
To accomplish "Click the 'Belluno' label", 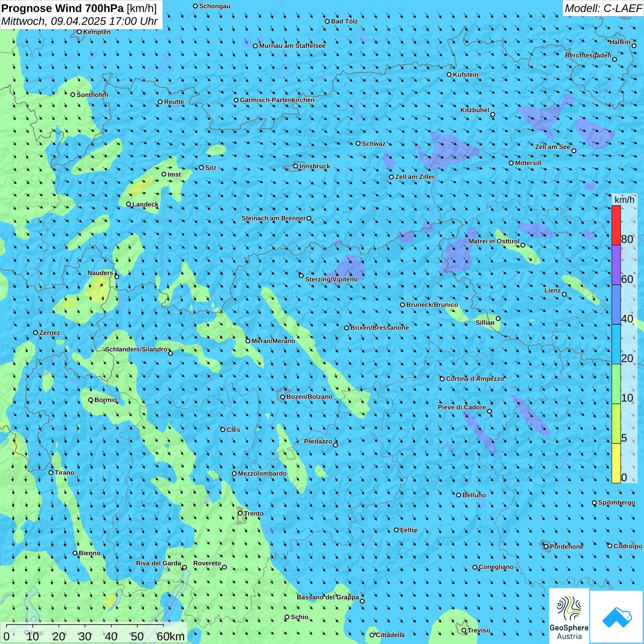I will click(x=474, y=495).
